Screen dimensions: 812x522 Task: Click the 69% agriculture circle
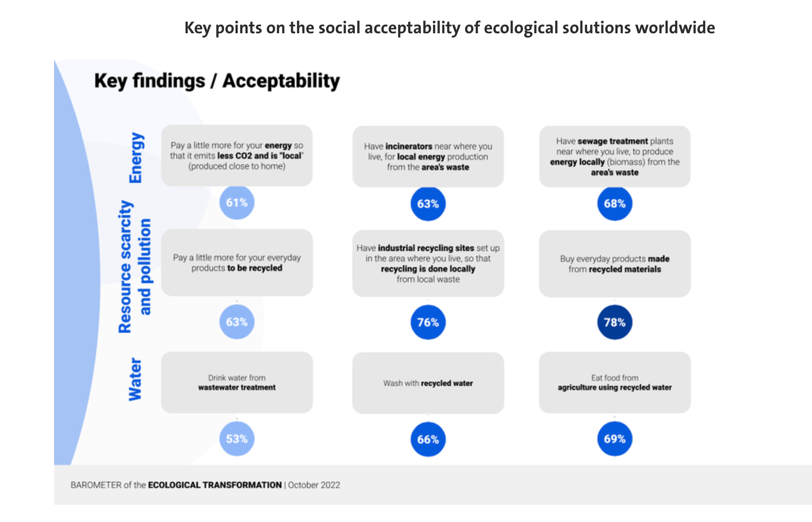615,439
